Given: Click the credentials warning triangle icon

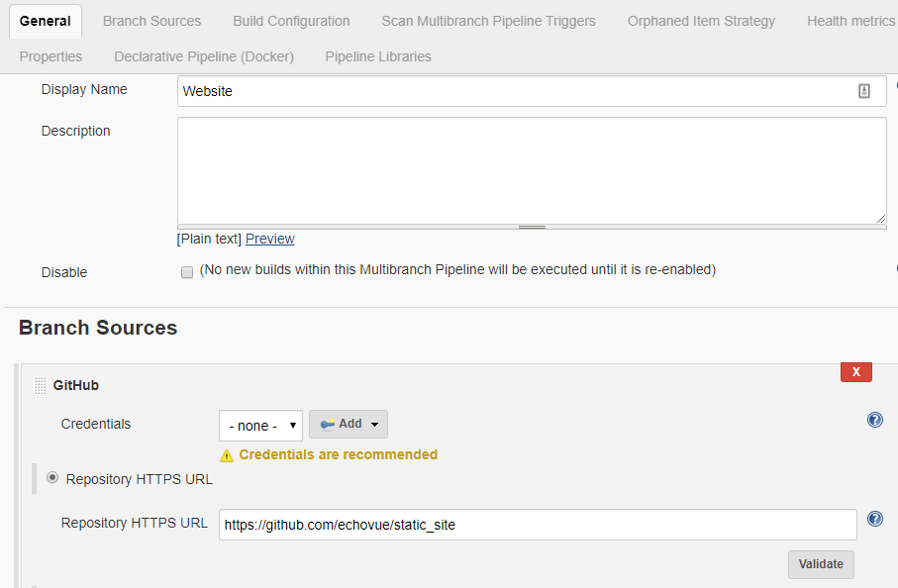Looking at the screenshot, I should 227,455.
